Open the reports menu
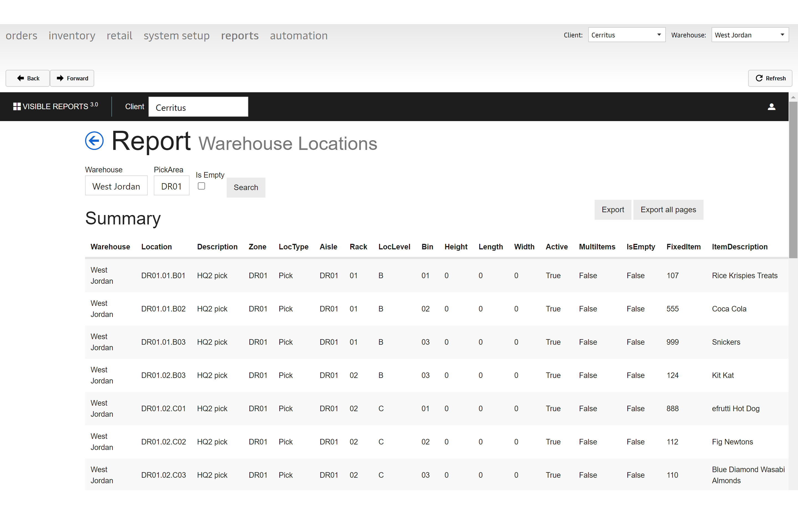The height and width of the screenshot is (532, 798). pos(240,35)
